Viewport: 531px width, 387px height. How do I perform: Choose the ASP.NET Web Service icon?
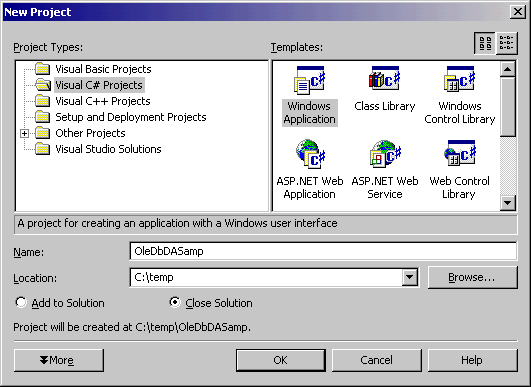tap(385, 154)
